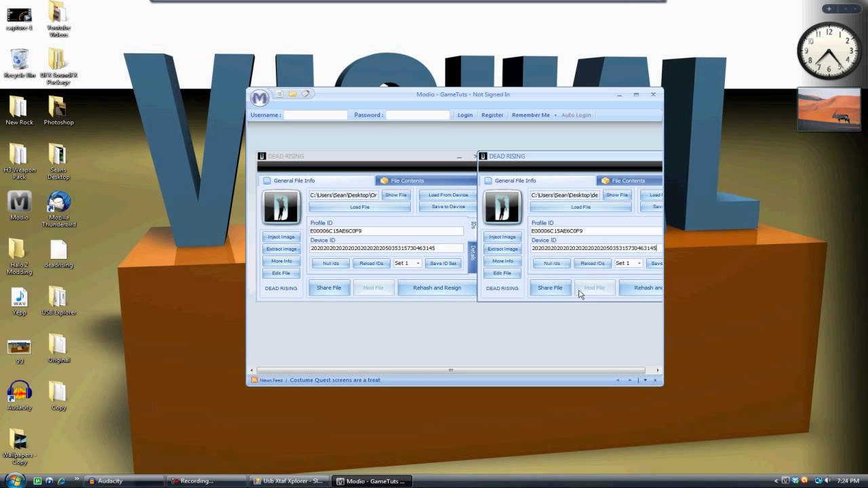868x488 pixels.
Task: Select the New Rock folder icon
Action: (19, 111)
